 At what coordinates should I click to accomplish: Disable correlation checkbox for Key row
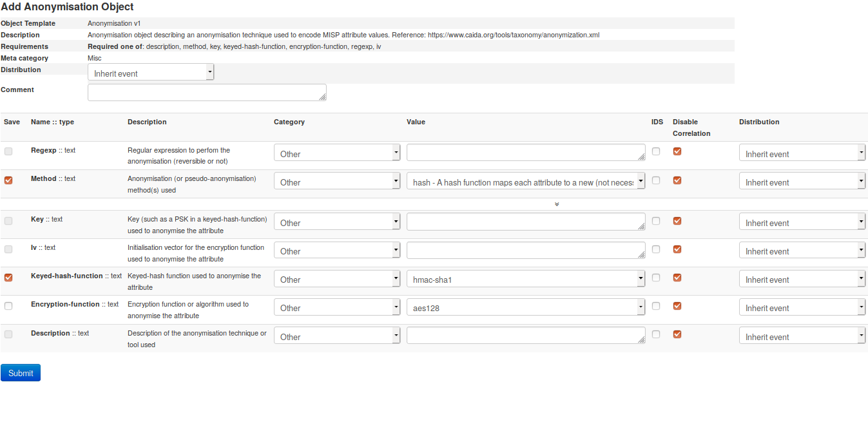[x=677, y=221]
